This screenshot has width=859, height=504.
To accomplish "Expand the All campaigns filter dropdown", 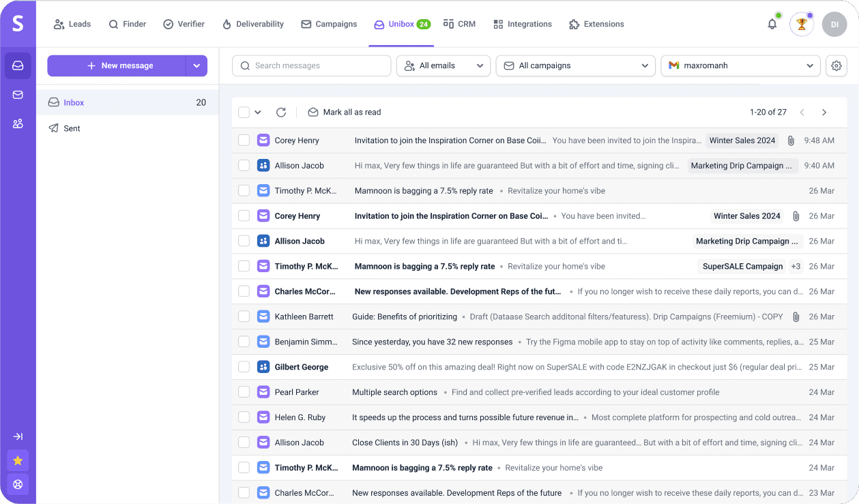I will pyautogui.click(x=575, y=66).
